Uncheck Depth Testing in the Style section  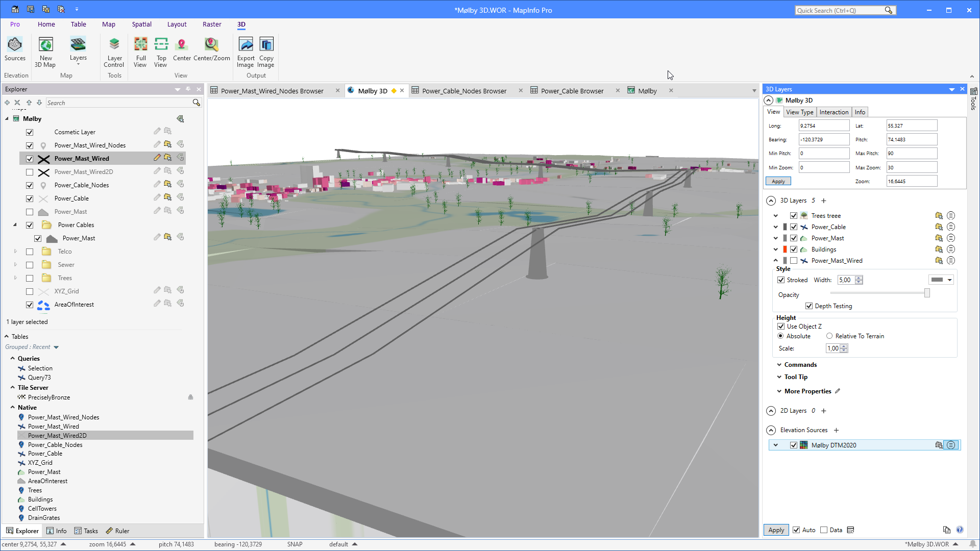(809, 306)
